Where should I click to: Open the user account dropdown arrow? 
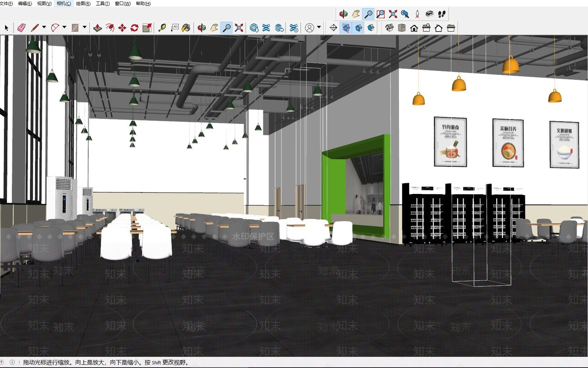pyautogui.click(x=319, y=27)
